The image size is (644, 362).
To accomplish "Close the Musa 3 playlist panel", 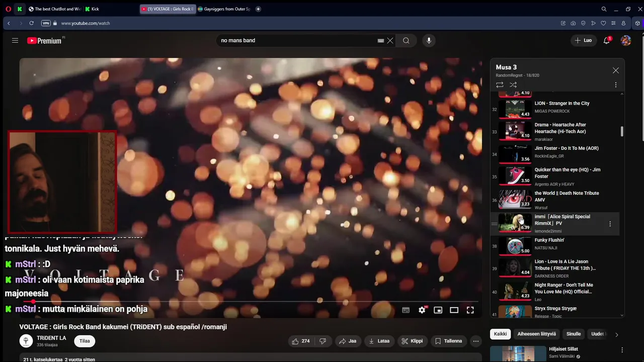I will pos(616,71).
